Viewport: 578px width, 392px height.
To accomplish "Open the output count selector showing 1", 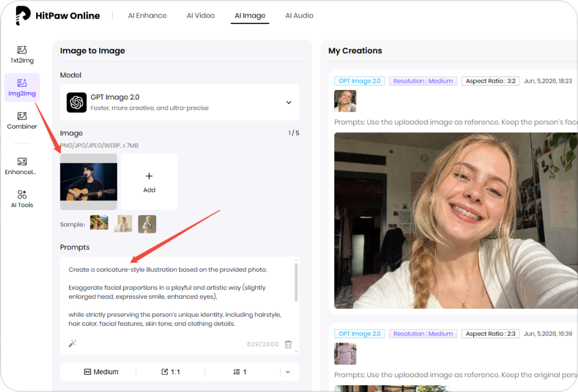I will [240, 372].
